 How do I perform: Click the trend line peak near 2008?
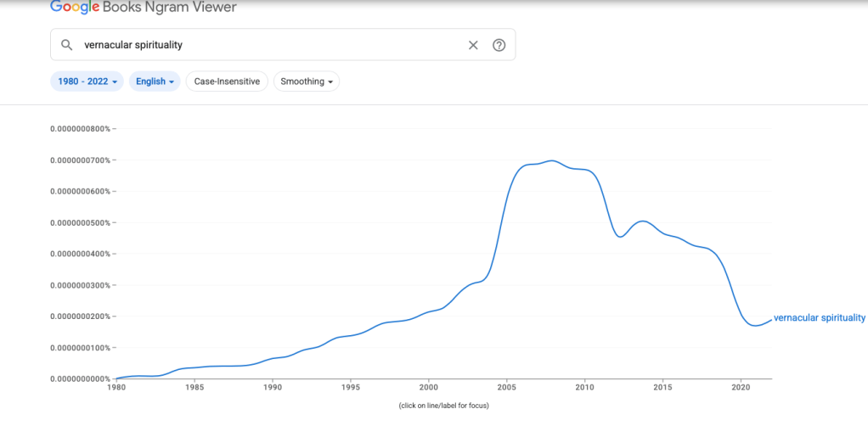[552, 160]
